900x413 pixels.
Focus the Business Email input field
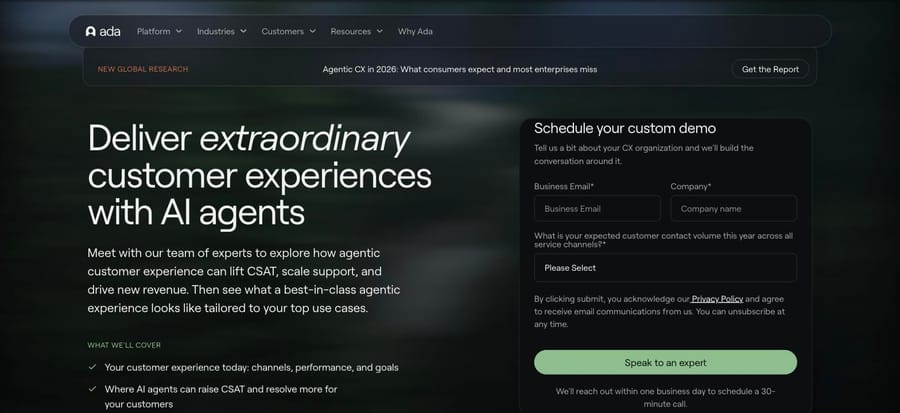coord(597,208)
